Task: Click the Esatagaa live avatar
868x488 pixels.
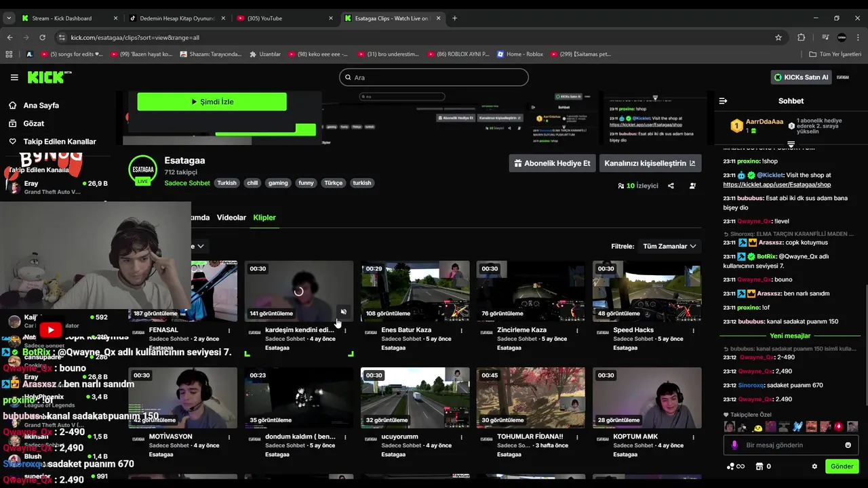Action: [x=143, y=170]
